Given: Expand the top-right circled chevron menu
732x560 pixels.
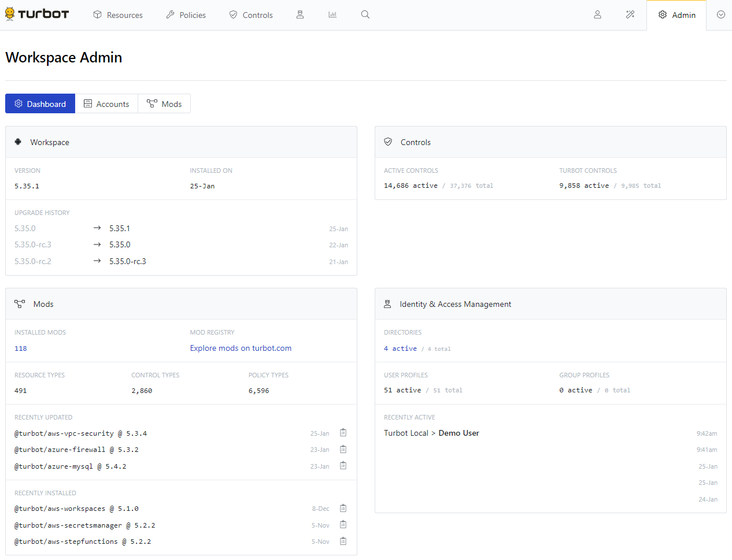Looking at the screenshot, I should (x=720, y=14).
